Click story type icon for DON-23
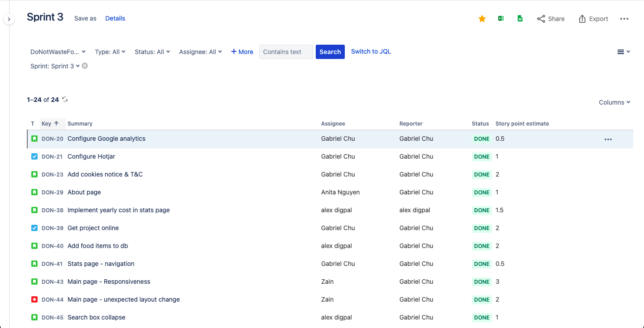 coord(34,174)
